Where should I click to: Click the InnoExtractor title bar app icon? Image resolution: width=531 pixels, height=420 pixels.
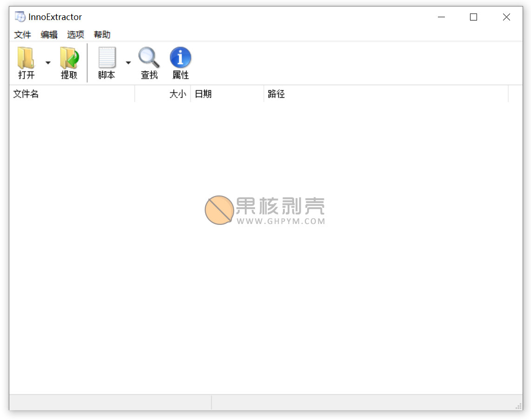(20, 17)
